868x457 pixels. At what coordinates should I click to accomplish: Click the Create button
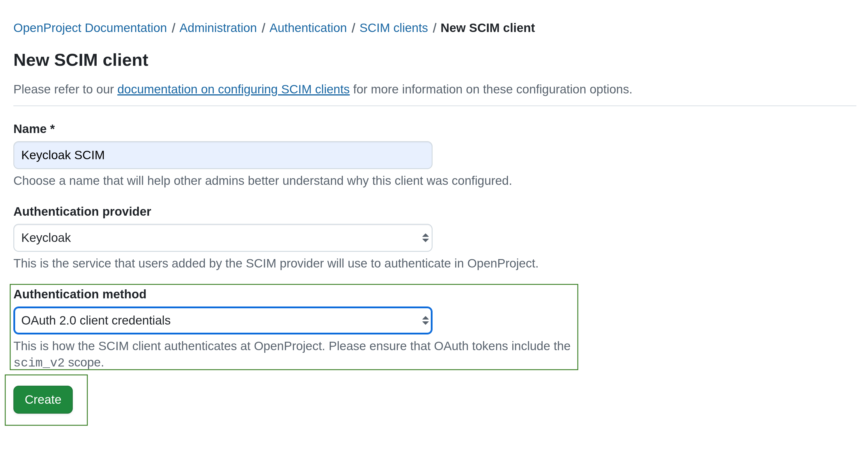point(43,399)
